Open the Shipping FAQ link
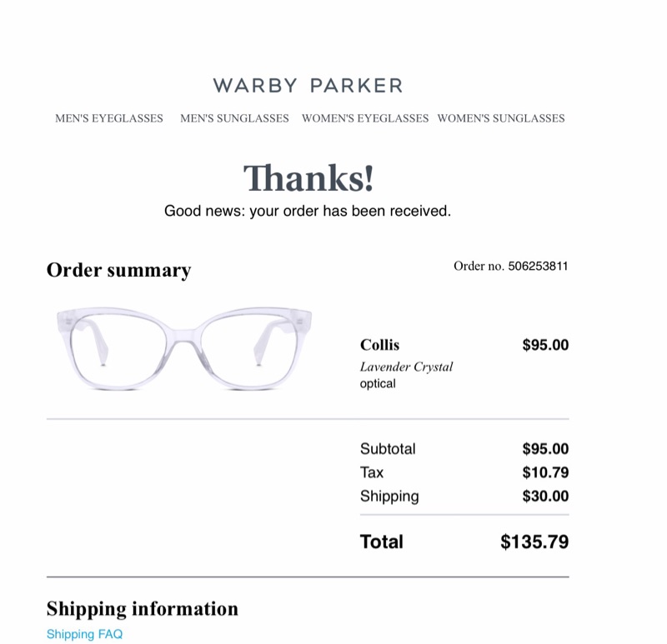Viewport: 667px width, 644px height. 84,634
